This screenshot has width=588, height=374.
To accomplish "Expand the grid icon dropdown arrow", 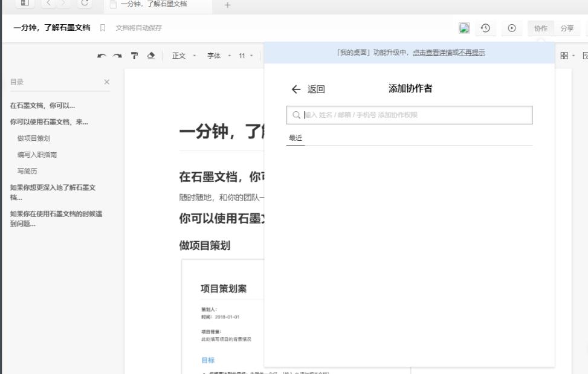I will pos(573,56).
